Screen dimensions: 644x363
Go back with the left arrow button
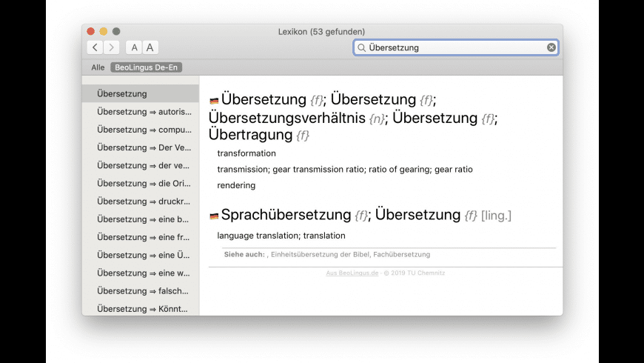tap(95, 47)
